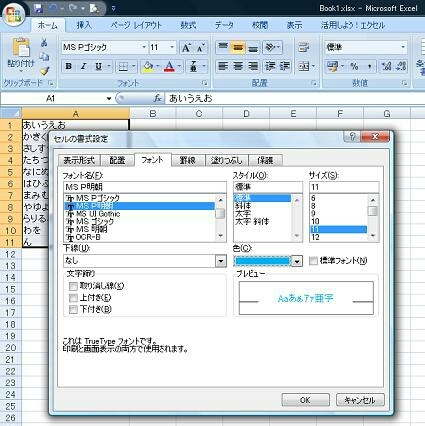Switch to the 保護 tab
425x426 pixels.
tap(265, 160)
